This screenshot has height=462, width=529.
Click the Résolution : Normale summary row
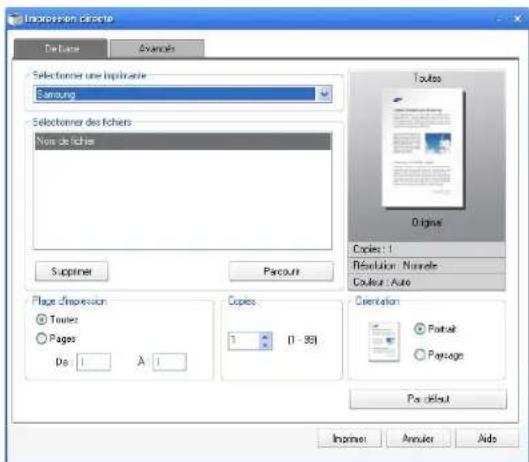click(x=426, y=266)
